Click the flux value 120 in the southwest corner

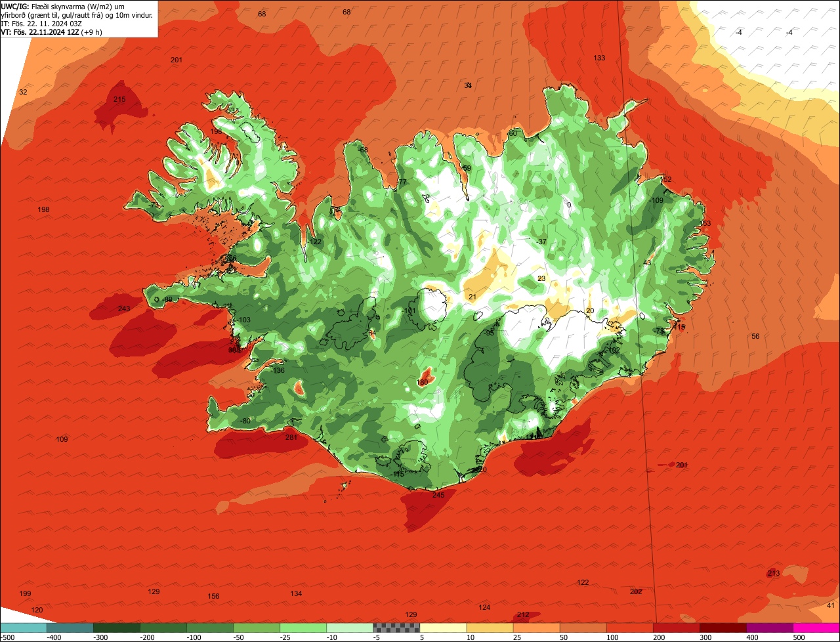coord(37,610)
